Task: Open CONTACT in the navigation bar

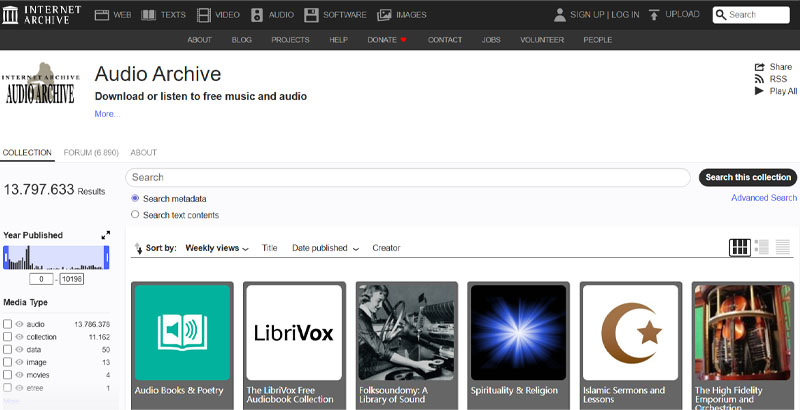Action: tap(445, 40)
